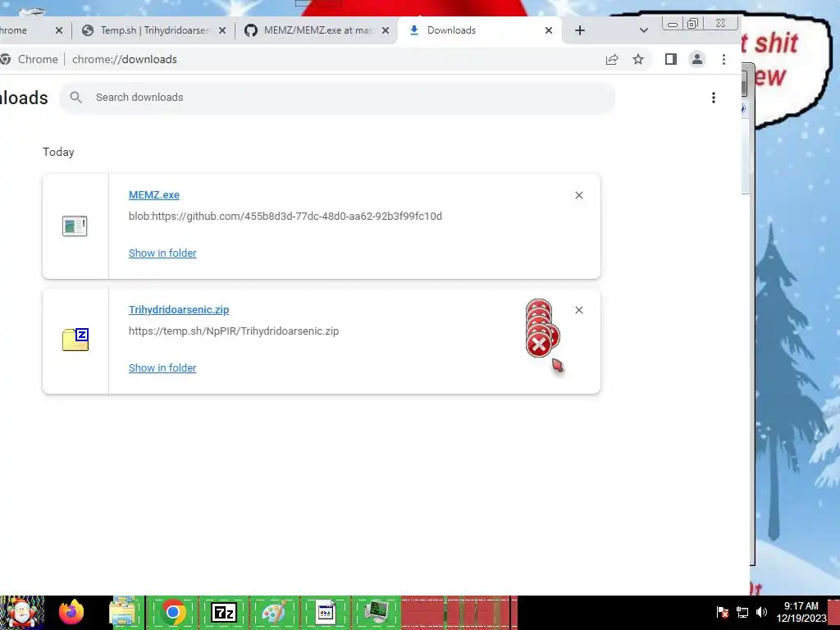Launch Firefox from the taskbar
The height and width of the screenshot is (630, 840).
tap(71, 612)
